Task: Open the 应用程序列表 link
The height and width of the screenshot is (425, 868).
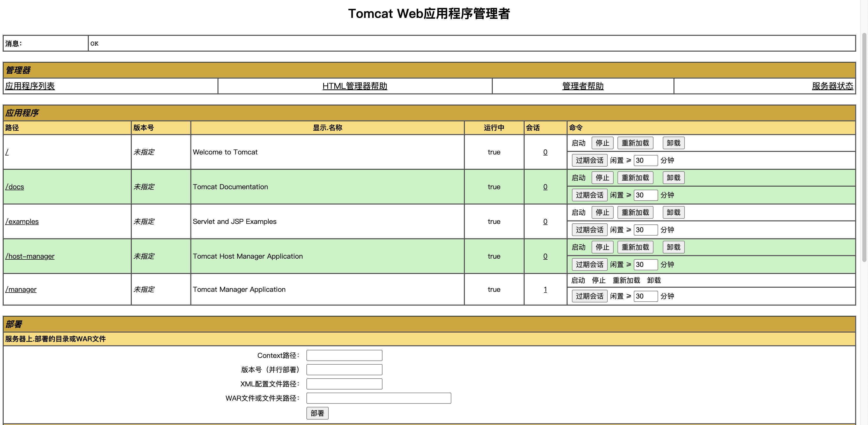Action: [30, 86]
